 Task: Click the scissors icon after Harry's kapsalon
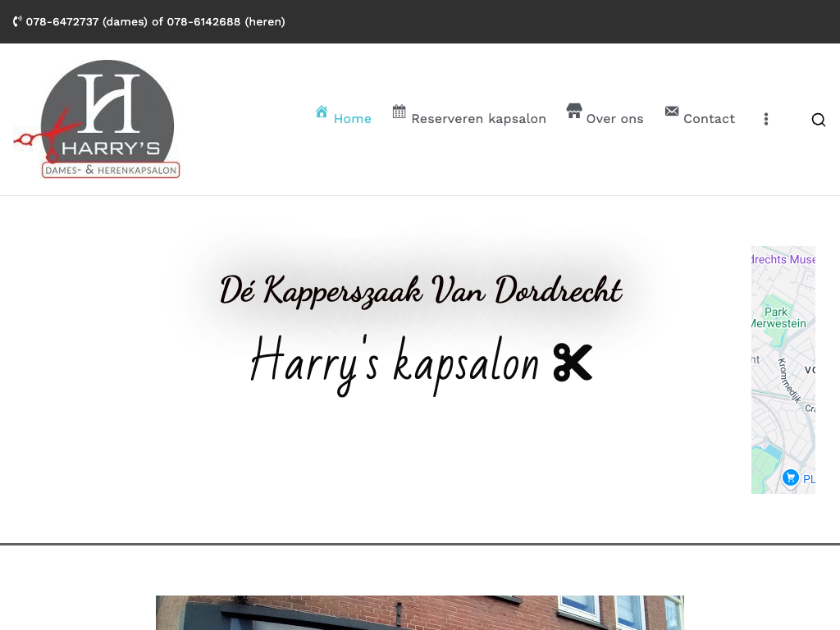coord(573,363)
